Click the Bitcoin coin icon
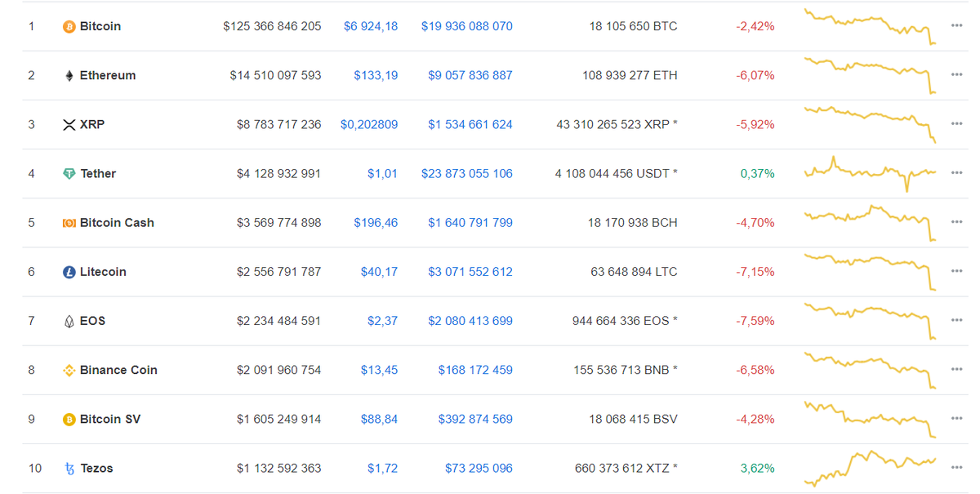980x494 pixels. click(69, 25)
